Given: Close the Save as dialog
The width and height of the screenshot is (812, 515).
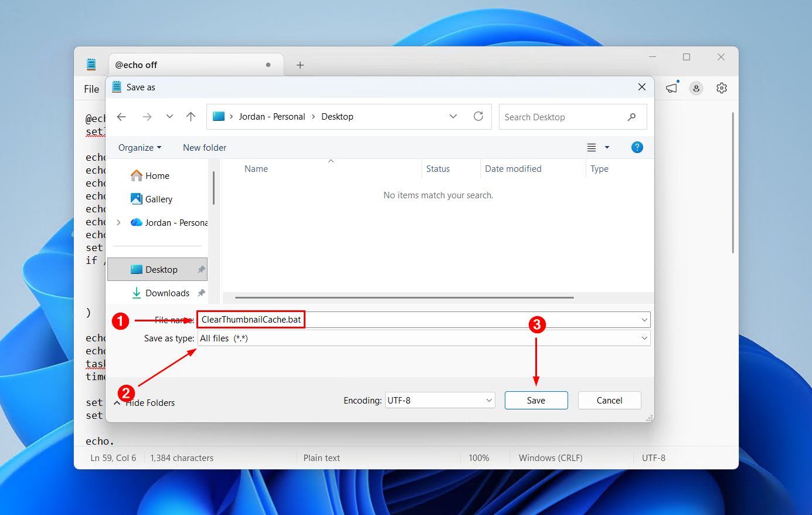Looking at the screenshot, I should (642, 87).
